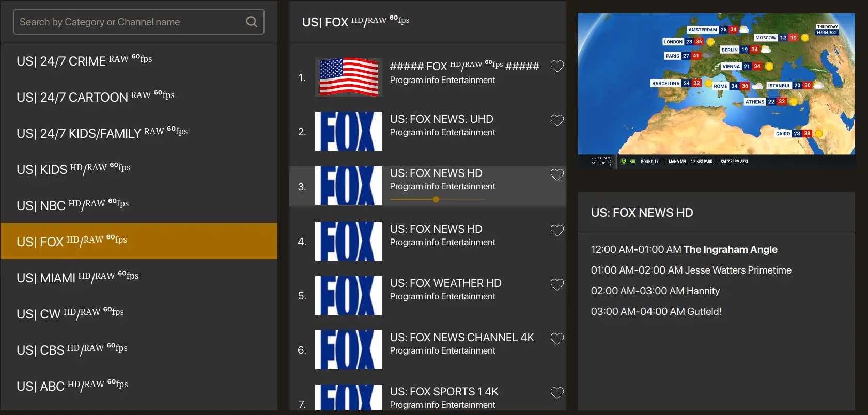Image resolution: width=868 pixels, height=415 pixels.
Task: Select The Ingraham Angle program entry
Action: pyautogui.click(x=684, y=249)
